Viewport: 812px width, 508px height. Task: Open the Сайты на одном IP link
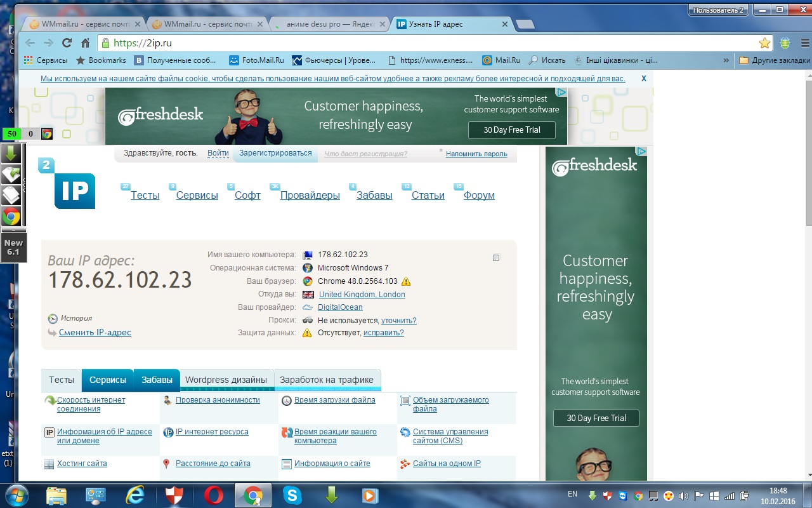tap(447, 464)
